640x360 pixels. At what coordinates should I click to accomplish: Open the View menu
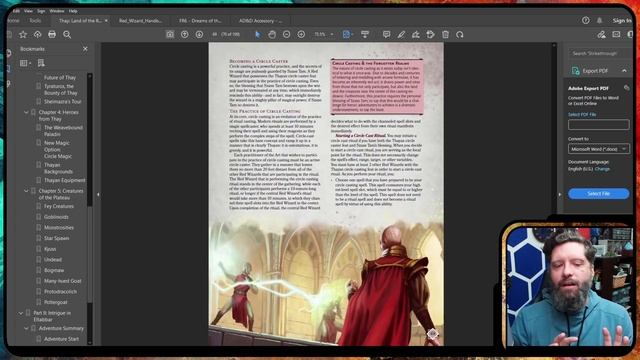pos(29,11)
